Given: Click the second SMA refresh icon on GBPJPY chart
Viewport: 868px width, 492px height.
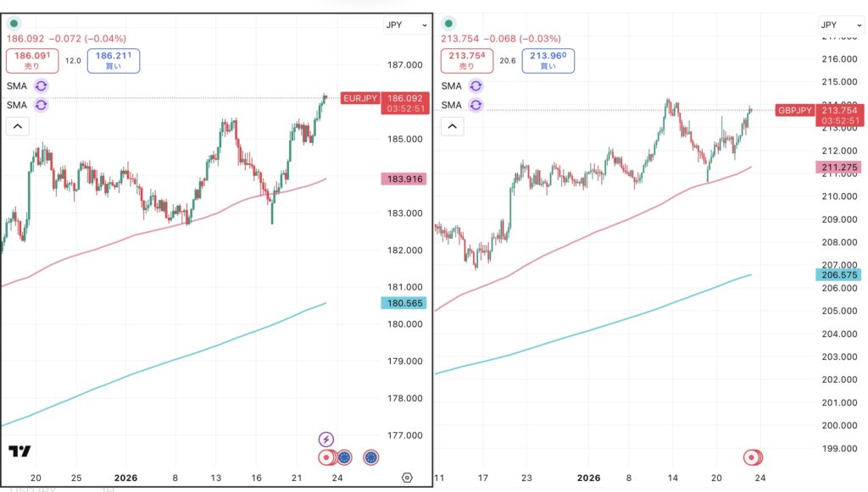Looking at the screenshot, I should pyautogui.click(x=476, y=105).
